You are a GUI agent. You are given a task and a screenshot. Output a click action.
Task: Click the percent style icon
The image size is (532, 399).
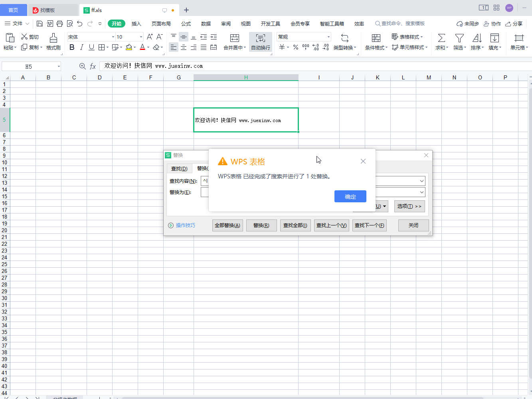pos(295,47)
